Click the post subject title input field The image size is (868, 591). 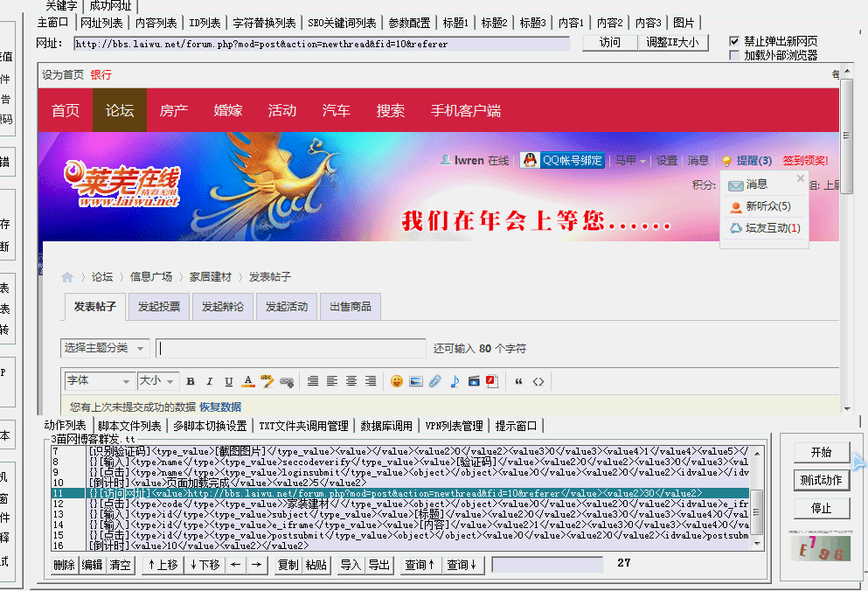tap(290, 348)
